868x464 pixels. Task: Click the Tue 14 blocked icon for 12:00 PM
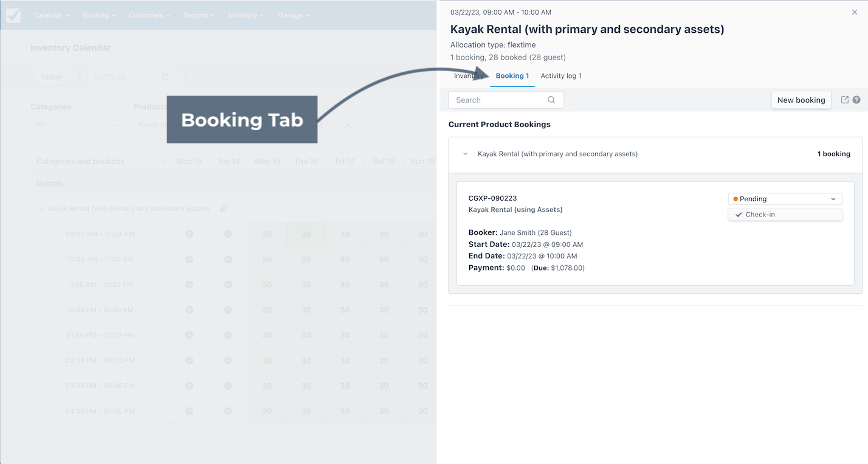[x=228, y=310]
